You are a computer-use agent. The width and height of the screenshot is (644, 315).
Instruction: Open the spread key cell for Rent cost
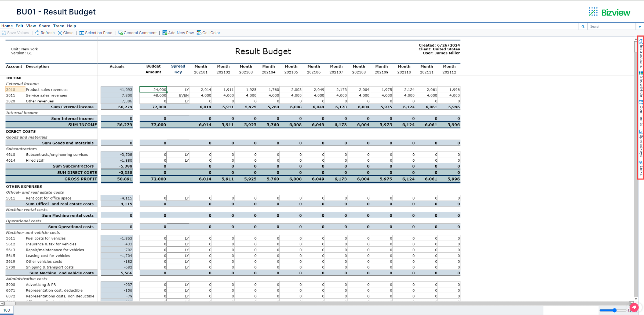point(178,198)
